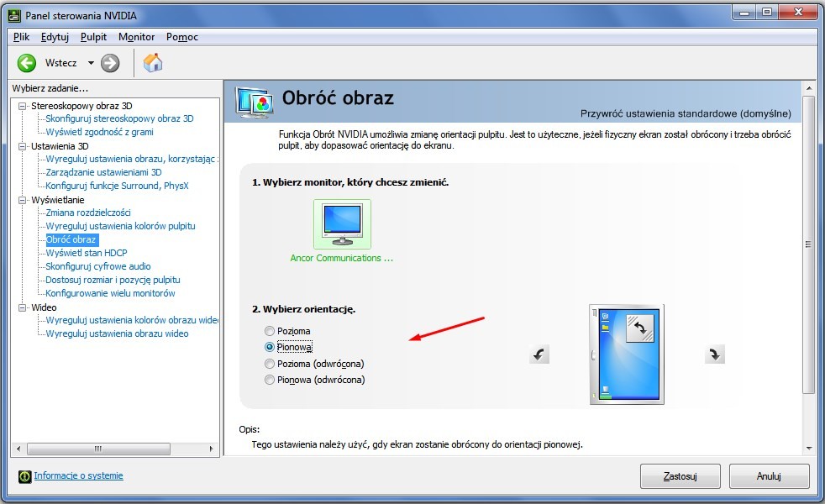The height and width of the screenshot is (504, 825).
Task: Click the gray Forward arrow icon
Action: pyautogui.click(x=110, y=63)
